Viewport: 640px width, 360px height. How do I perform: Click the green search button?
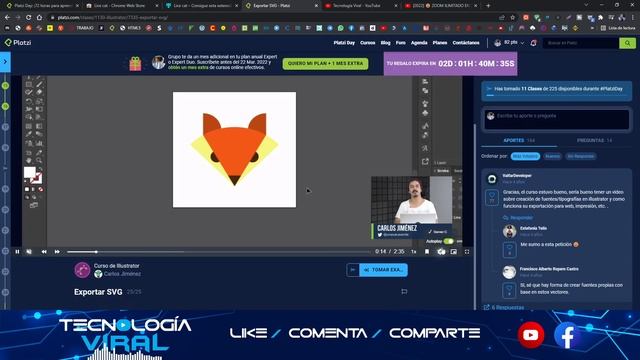[x=627, y=43]
